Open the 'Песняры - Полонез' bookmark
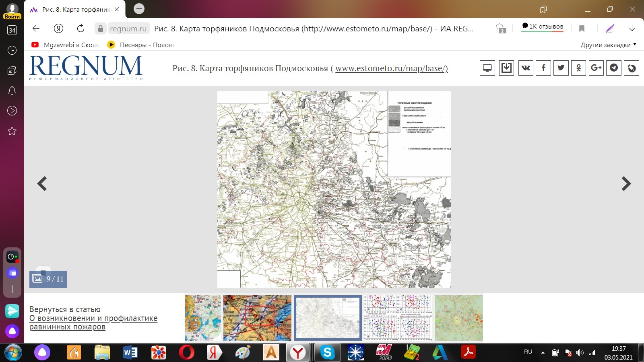This screenshot has width=644, height=362. tap(141, 45)
